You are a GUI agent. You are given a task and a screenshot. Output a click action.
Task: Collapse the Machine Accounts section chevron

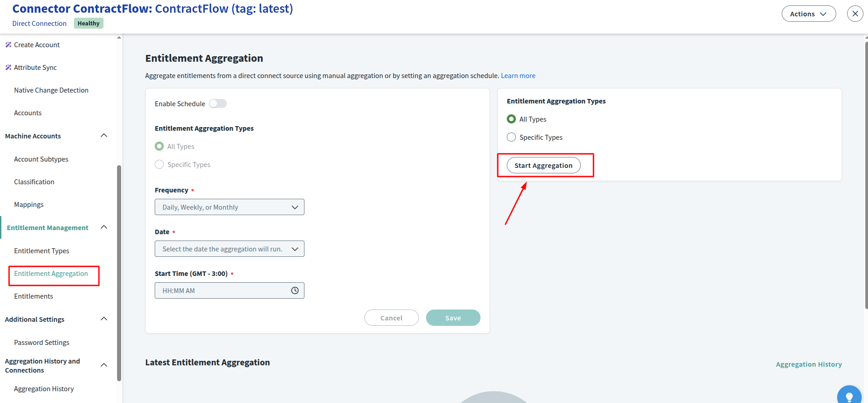[104, 136]
